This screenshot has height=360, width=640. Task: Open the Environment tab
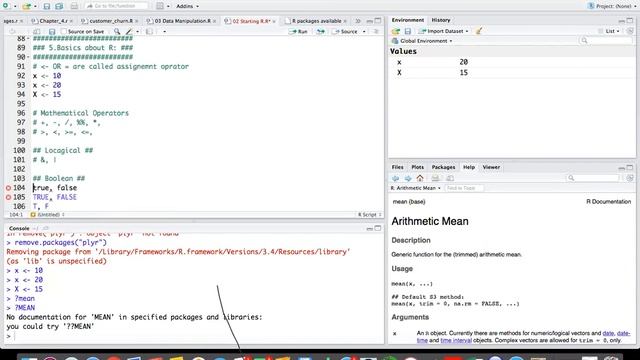pyautogui.click(x=407, y=20)
